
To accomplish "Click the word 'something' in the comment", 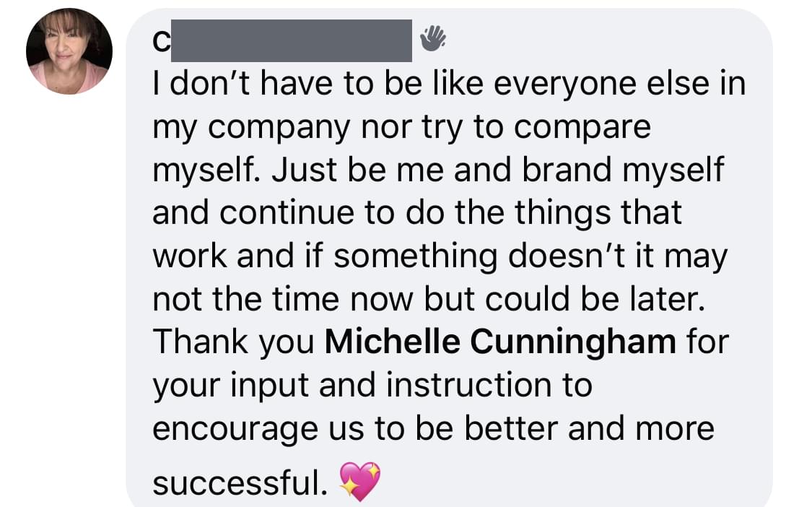I will (x=415, y=257).
